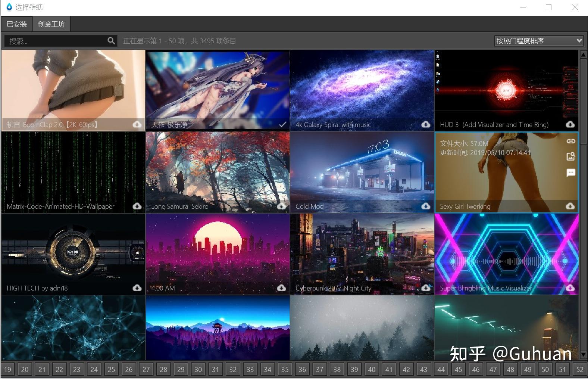
Task: Click the link icon on Sexy Girl Twerking
Action: 571,141
